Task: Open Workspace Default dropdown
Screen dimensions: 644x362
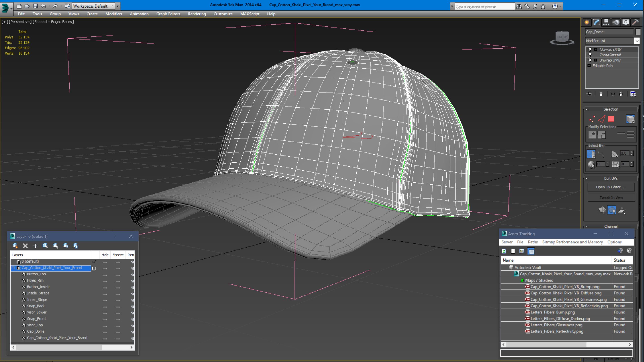Action: click(x=93, y=6)
